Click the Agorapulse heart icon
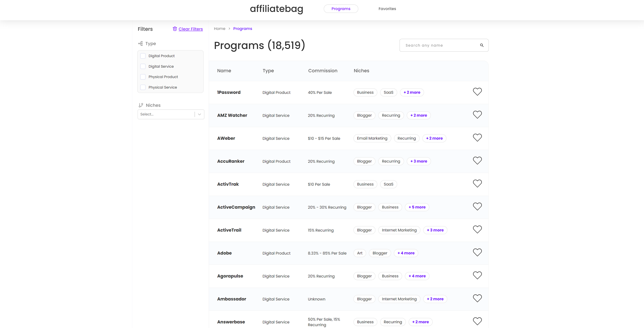Screen dimensions: 644x328 tap(477, 275)
